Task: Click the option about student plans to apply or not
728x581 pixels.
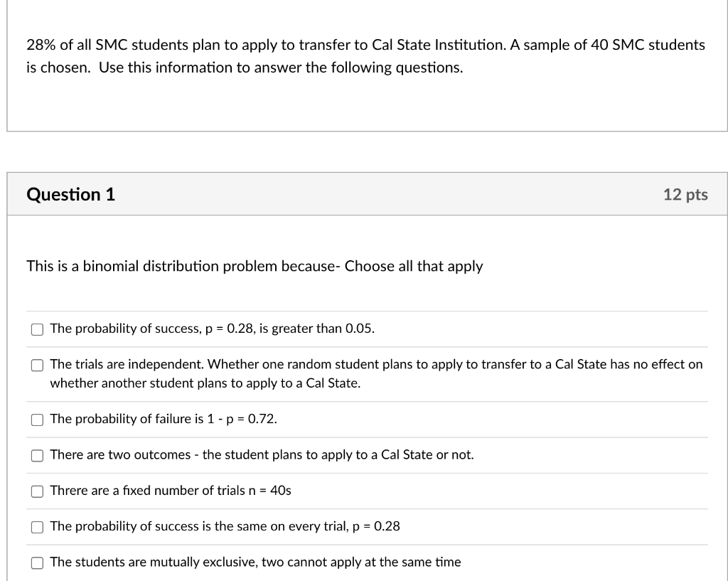Action: pos(261,455)
